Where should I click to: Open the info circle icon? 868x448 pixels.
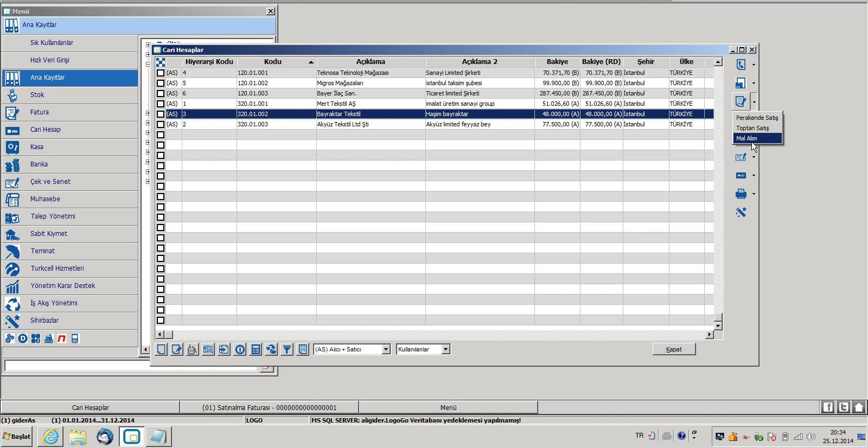coord(240,350)
